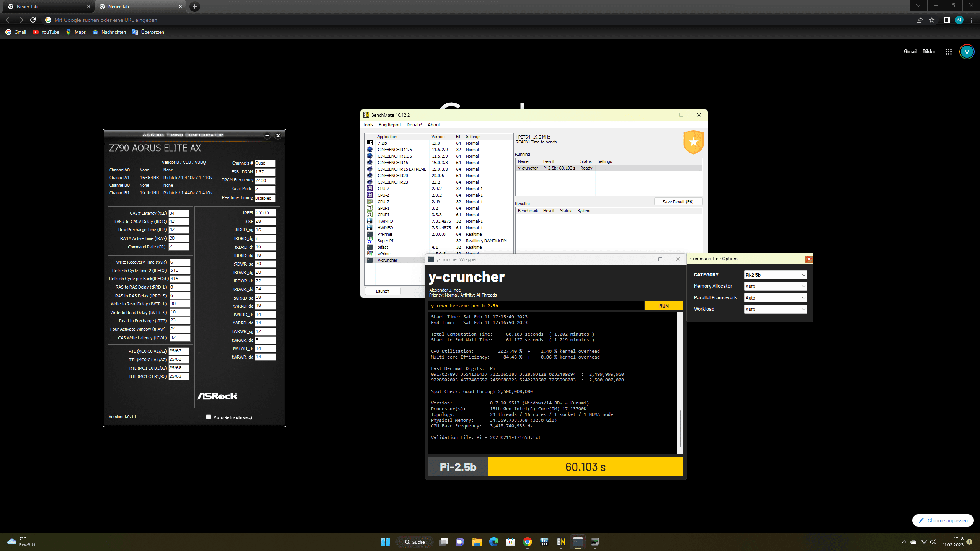The image size is (980, 551).
Task: Open the Tools menu in BenchMate
Action: 368,125
